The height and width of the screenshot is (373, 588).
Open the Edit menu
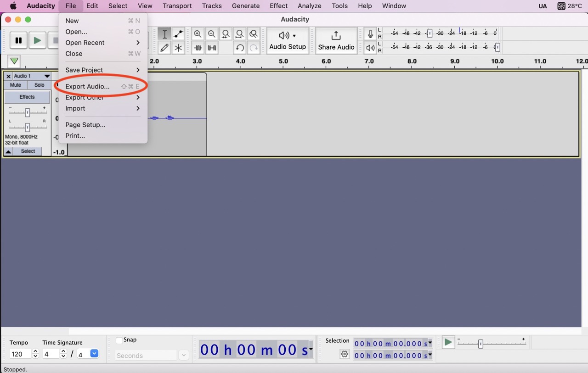pos(92,6)
